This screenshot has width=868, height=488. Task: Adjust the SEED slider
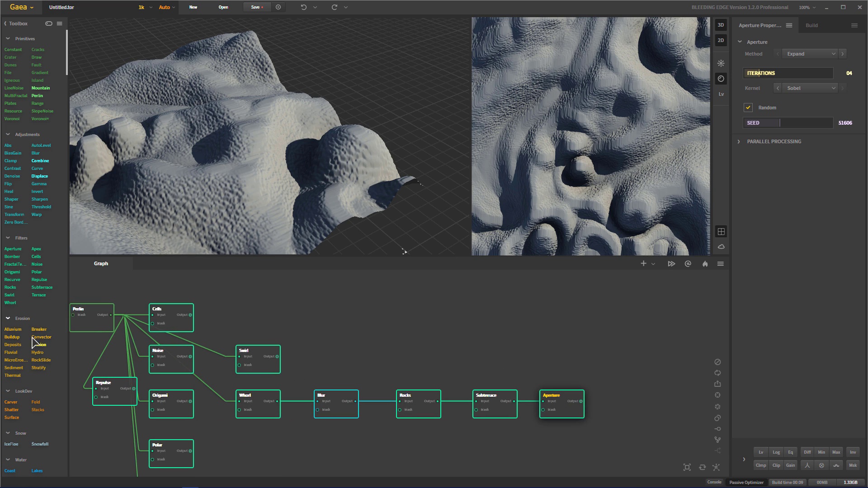[x=788, y=123]
